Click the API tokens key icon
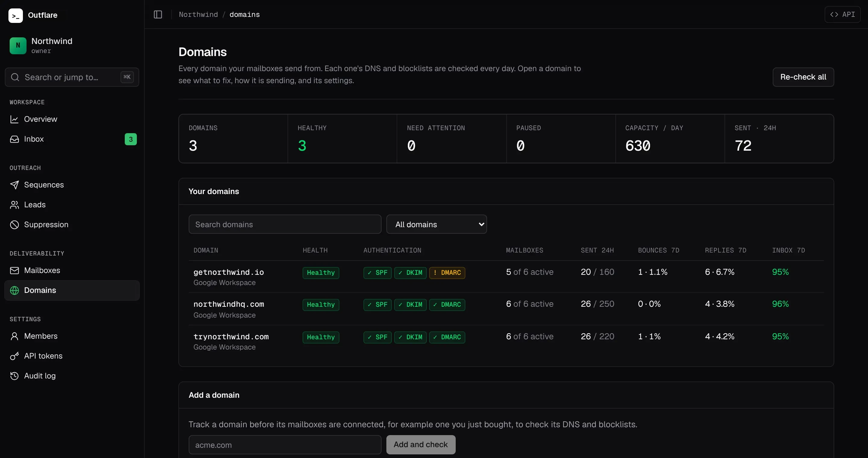The height and width of the screenshot is (458, 868). [14, 356]
